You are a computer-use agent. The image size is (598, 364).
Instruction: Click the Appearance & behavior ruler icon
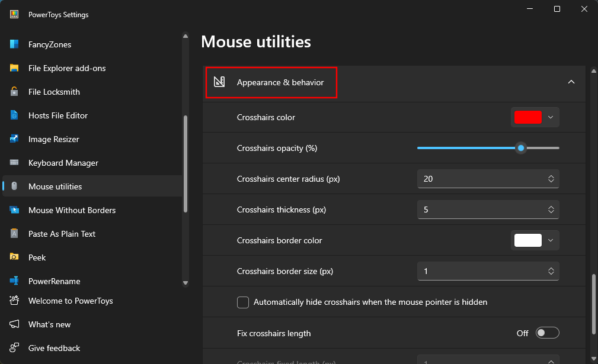[219, 82]
